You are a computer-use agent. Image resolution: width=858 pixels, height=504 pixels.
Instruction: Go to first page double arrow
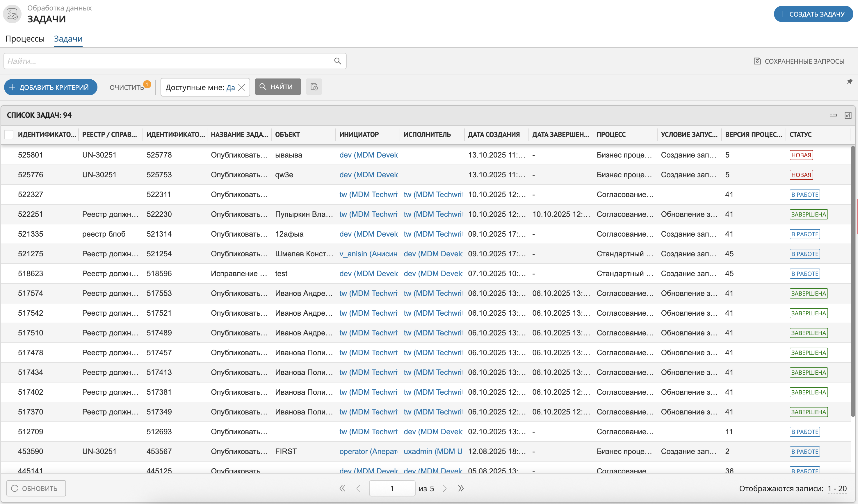click(x=342, y=488)
